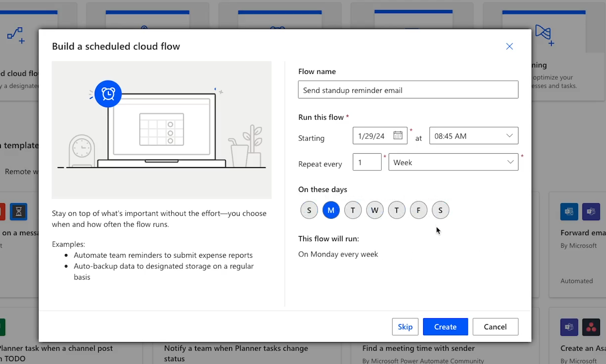Click the starting date field 1/29/24
This screenshot has width=606, height=364.
pyautogui.click(x=380, y=135)
